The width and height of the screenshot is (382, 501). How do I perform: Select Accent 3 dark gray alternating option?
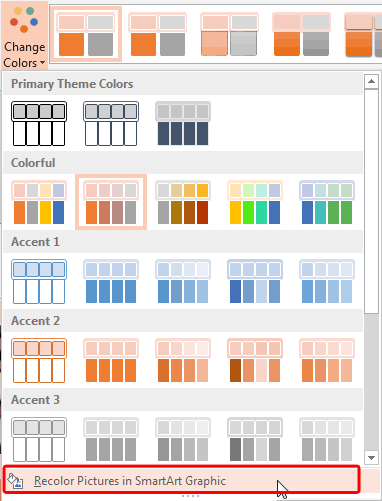point(255,439)
